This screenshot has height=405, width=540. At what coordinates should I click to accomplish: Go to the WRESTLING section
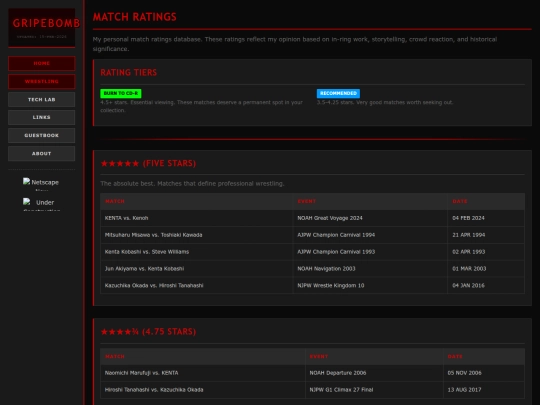click(42, 82)
